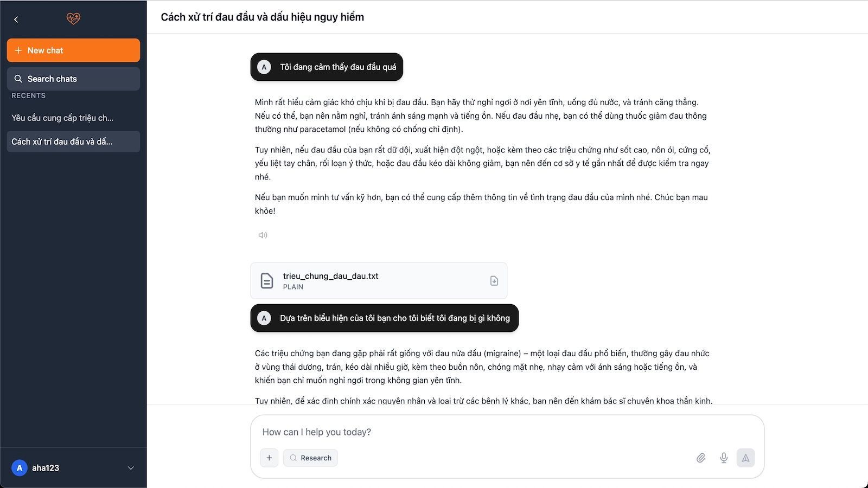Image resolution: width=868 pixels, height=488 pixels.
Task: Play the first response with the speaker icon
Action: (x=263, y=235)
